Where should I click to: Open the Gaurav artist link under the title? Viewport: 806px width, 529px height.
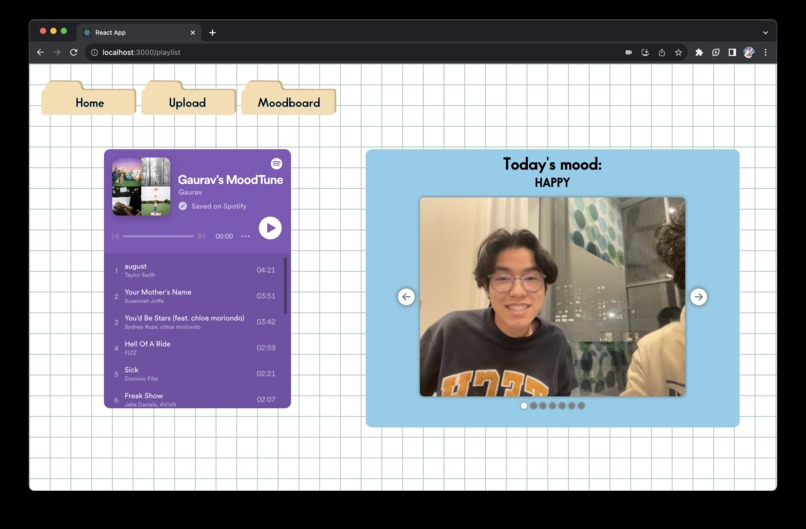pyautogui.click(x=190, y=192)
